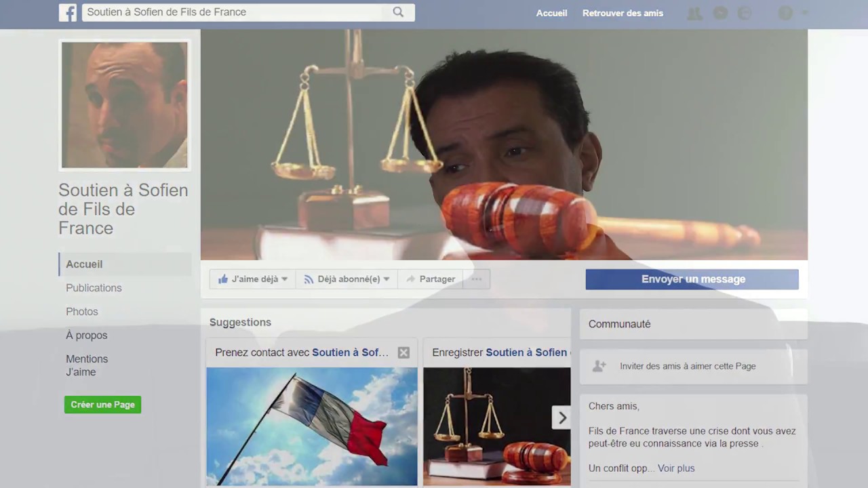Click the Suggestions heading
Viewport: 868px width, 488px height.
[240, 323]
